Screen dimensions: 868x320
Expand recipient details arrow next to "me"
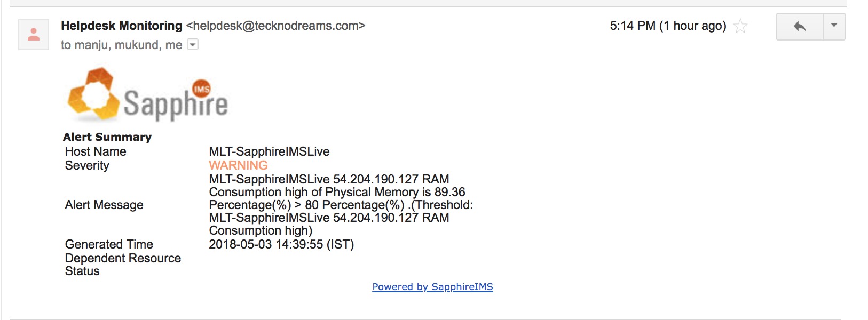click(x=193, y=45)
